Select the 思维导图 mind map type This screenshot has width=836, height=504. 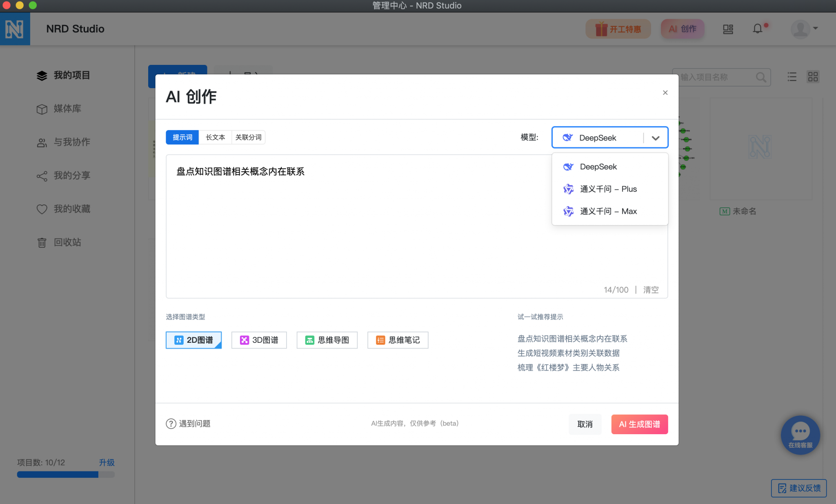pos(327,340)
